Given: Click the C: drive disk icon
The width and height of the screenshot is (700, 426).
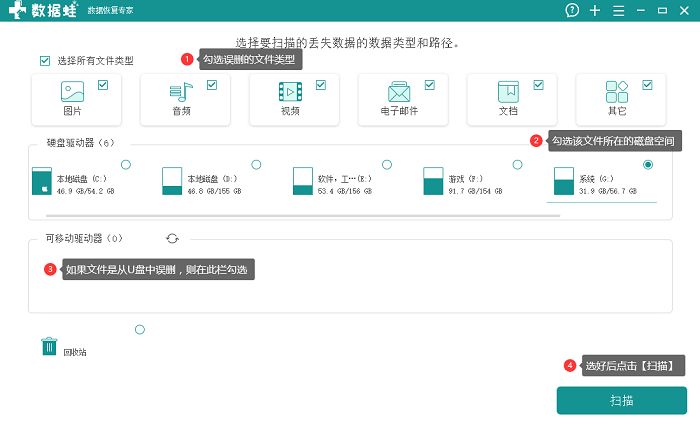Looking at the screenshot, I should (x=42, y=181).
